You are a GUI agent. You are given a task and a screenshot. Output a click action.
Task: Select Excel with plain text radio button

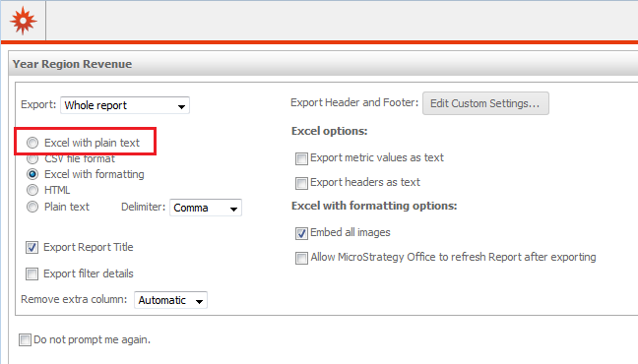pyautogui.click(x=32, y=143)
